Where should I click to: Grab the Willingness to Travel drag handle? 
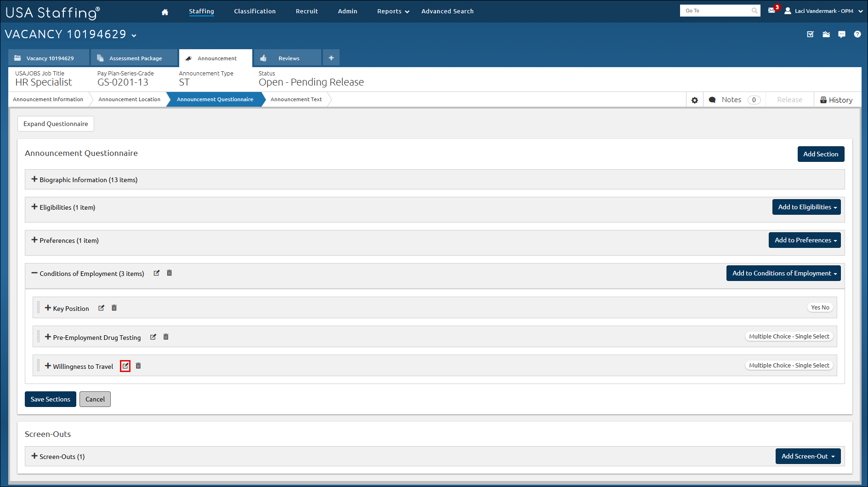pyautogui.click(x=39, y=366)
